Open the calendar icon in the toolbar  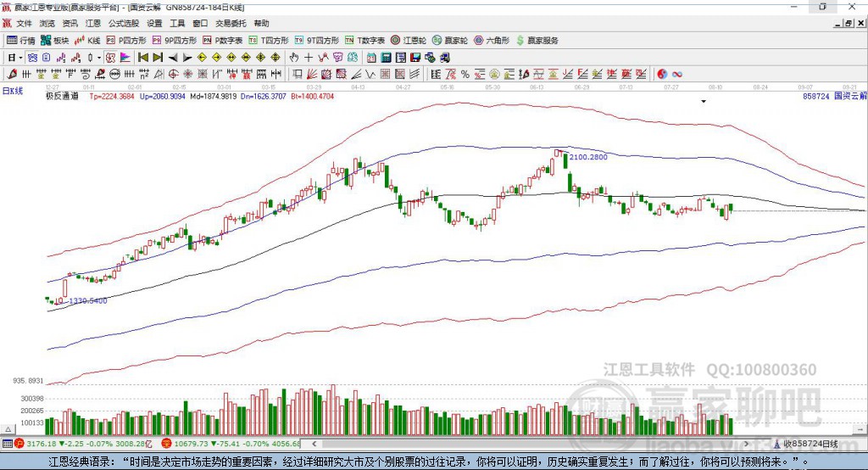click(371, 58)
